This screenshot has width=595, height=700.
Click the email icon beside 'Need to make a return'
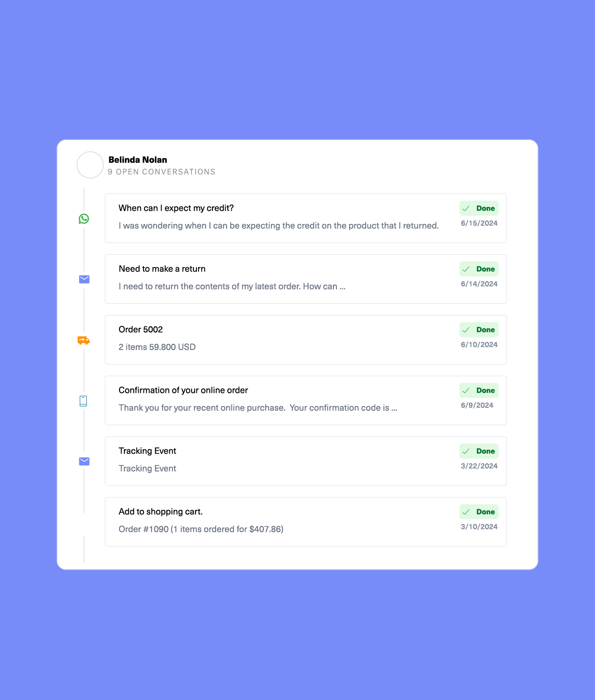tap(84, 279)
